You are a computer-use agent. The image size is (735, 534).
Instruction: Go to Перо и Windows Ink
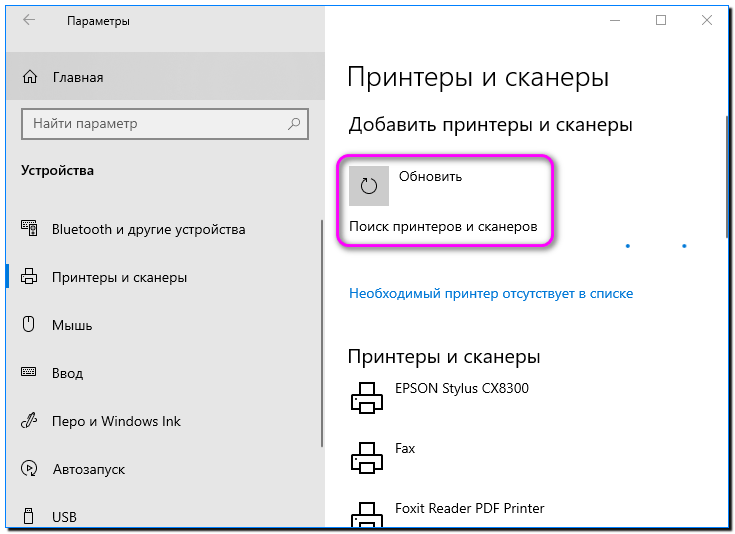pos(116,421)
